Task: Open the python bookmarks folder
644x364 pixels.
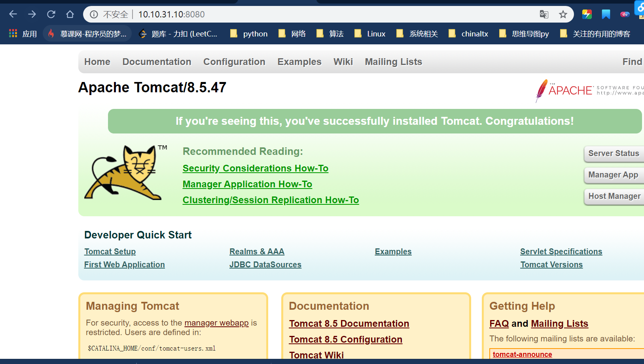Action: 249,34
